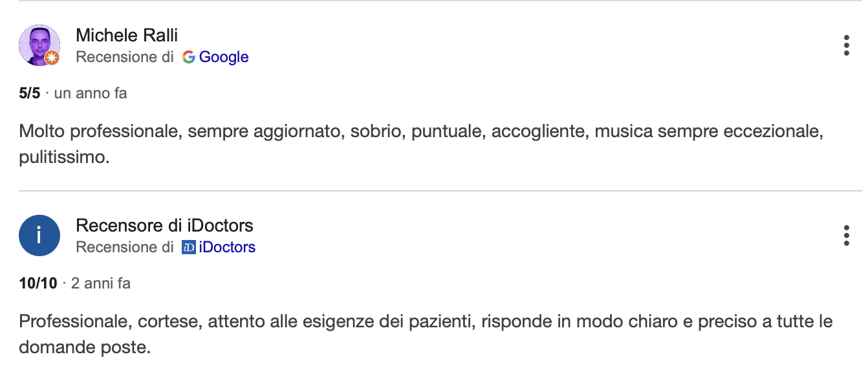Click Michele Ralli's profile photo
The height and width of the screenshot is (370, 868).
[39, 45]
